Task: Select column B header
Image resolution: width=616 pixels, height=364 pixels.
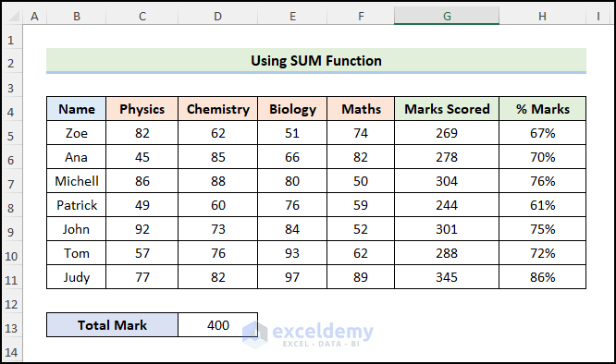Action: click(76, 16)
